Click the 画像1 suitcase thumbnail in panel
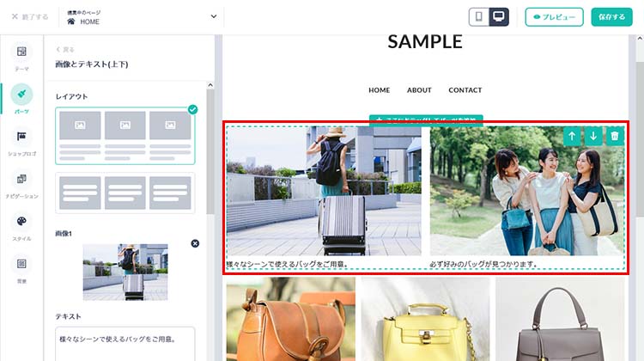The height and width of the screenshot is (361, 644). point(125,272)
